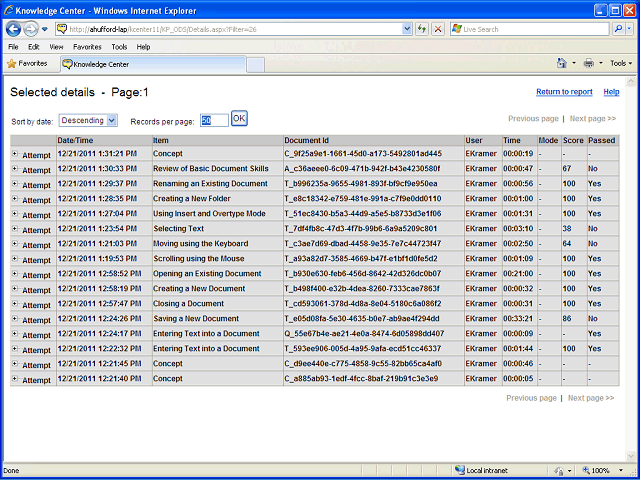Click the Search magnifier icon
The height and width of the screenshot is (480, 640).
click(619, 29)
